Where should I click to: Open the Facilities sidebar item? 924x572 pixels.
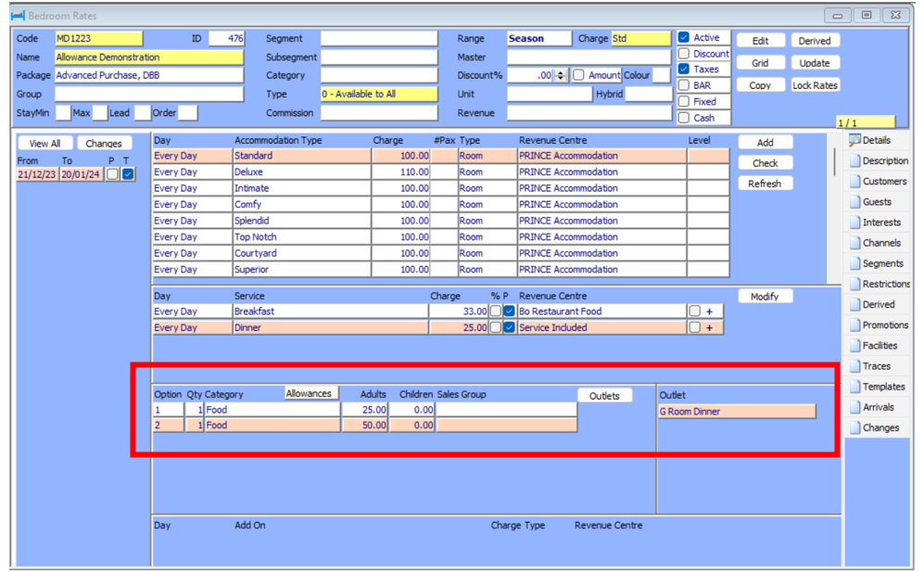[x=873, y=346]
